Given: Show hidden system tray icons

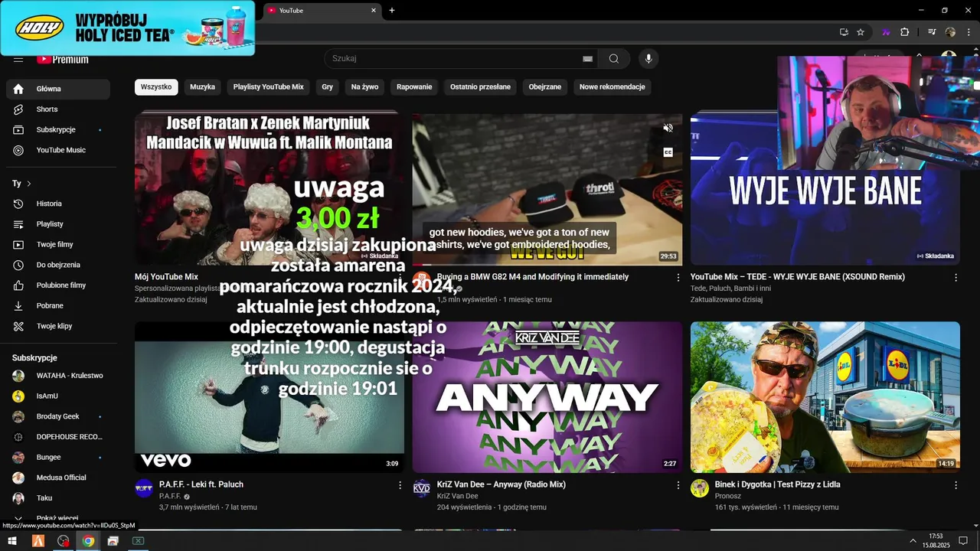Looking at the screenshot, I should [x=913, y=541].
